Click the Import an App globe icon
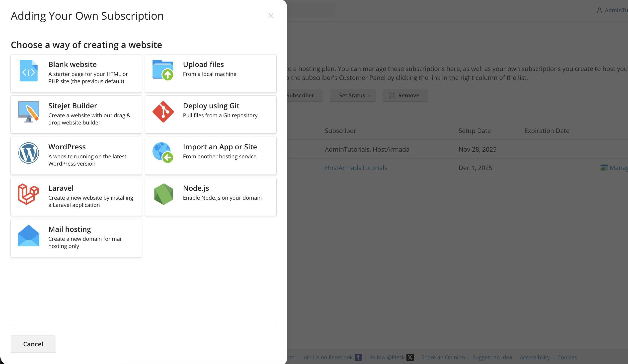Screen dimensions: 628x364 [x=163, y=153]
